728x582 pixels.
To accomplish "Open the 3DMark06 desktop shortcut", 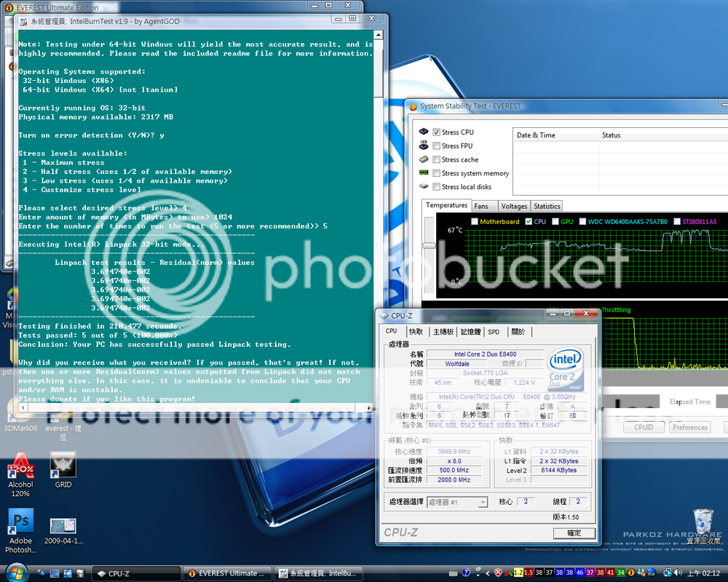I will [20, 420].
